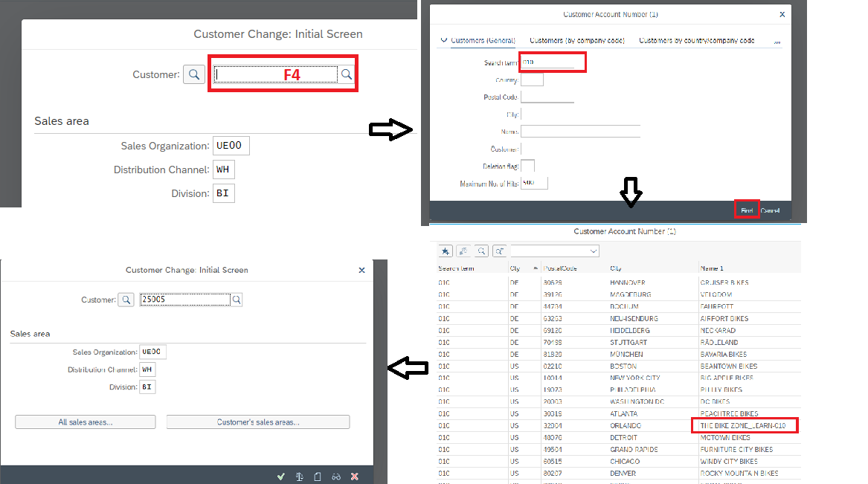868x484 pixels.
Task: Click the glasses display icon in the footer
Action: click(x=336, y=477)
